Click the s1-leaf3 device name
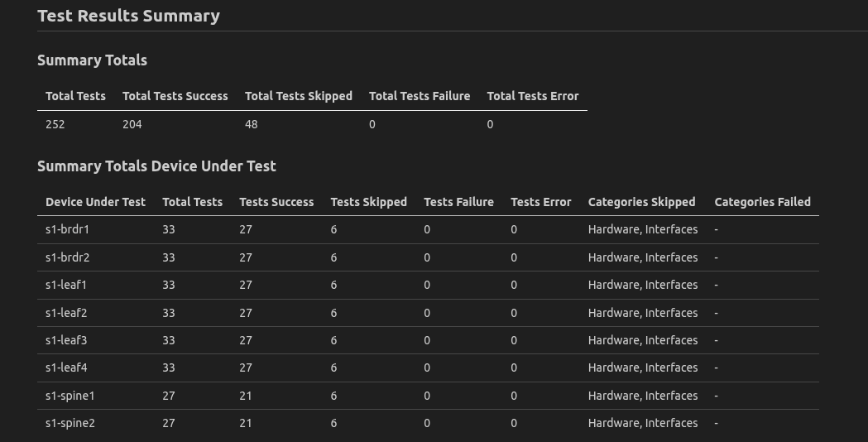The image size is (868, 442). click(x=66, y=340)
